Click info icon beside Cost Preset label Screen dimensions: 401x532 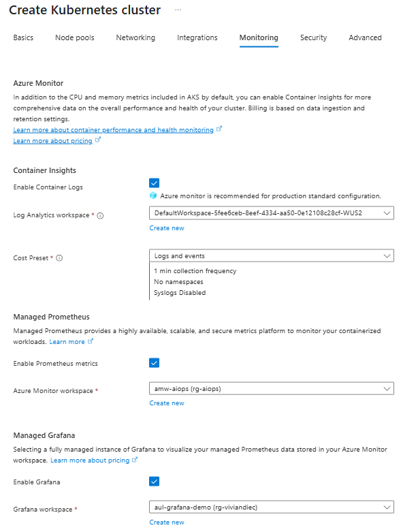[x=59, y=258]
